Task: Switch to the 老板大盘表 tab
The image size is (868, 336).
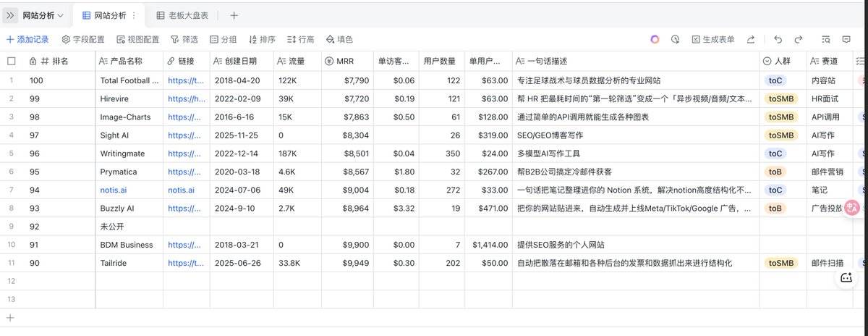Action: 182,15
